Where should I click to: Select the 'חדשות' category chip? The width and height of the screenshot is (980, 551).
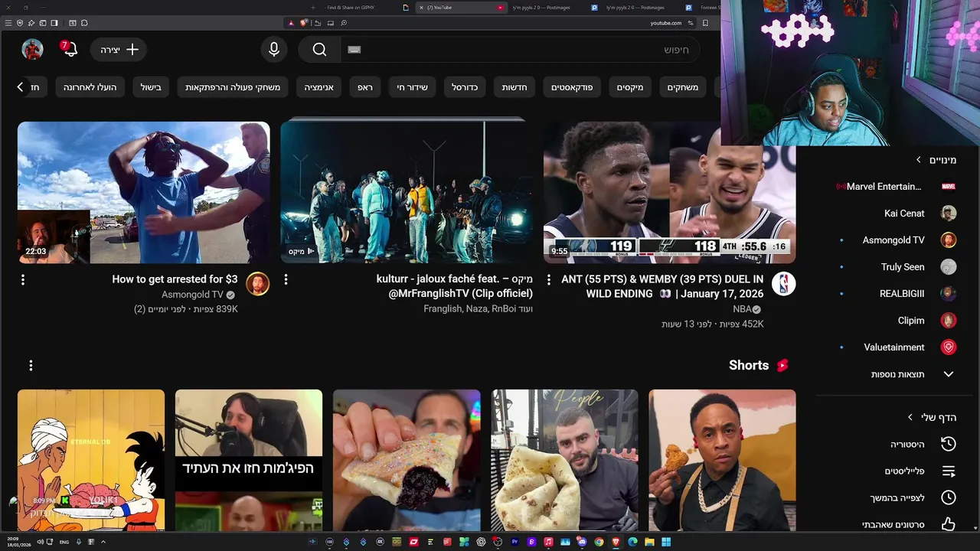click(514, 87)
